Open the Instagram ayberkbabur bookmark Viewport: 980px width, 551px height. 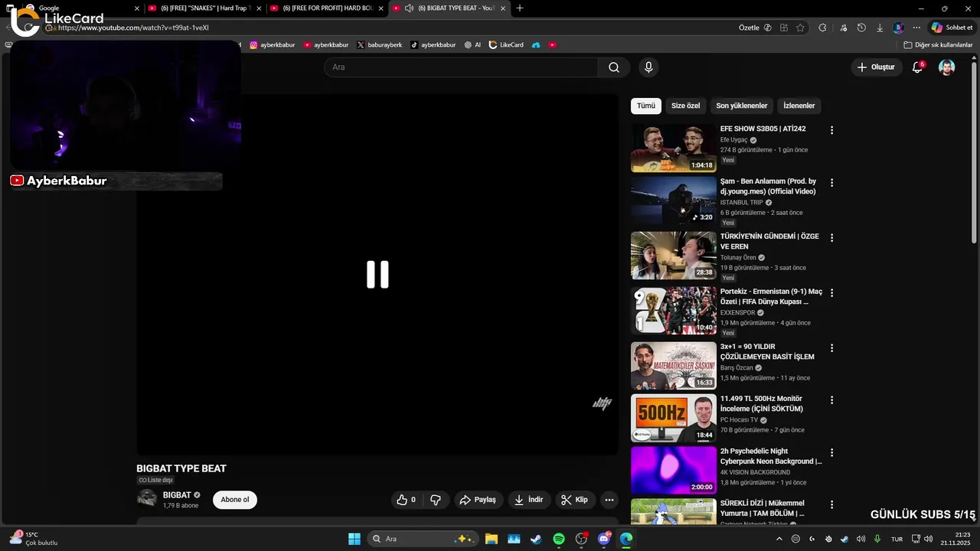273,45
